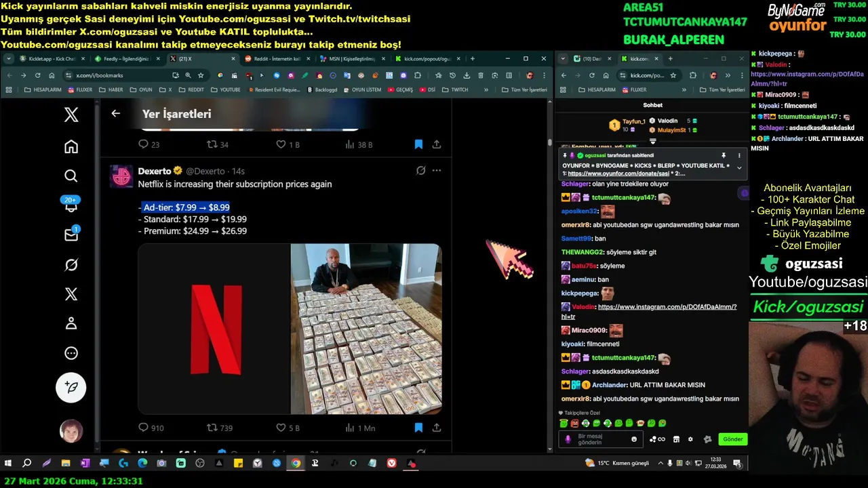Reply to the post with 23 comments

point(149,144)
